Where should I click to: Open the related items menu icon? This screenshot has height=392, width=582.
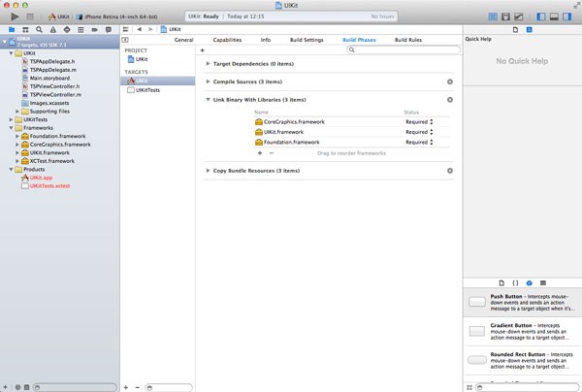125,29
